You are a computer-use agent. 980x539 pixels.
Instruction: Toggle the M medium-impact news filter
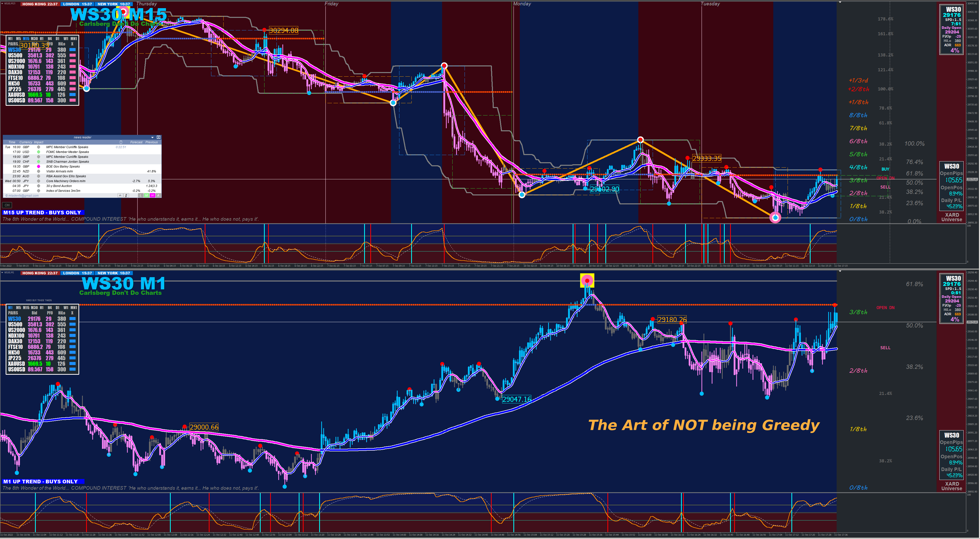coord(146,195)
